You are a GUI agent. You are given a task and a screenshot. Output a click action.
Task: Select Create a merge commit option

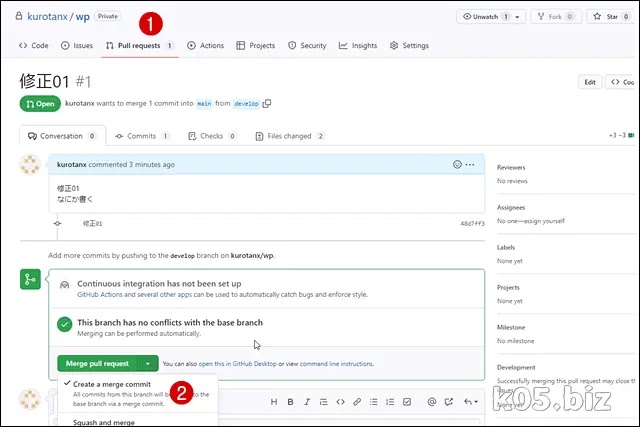[x=138, y=394]
